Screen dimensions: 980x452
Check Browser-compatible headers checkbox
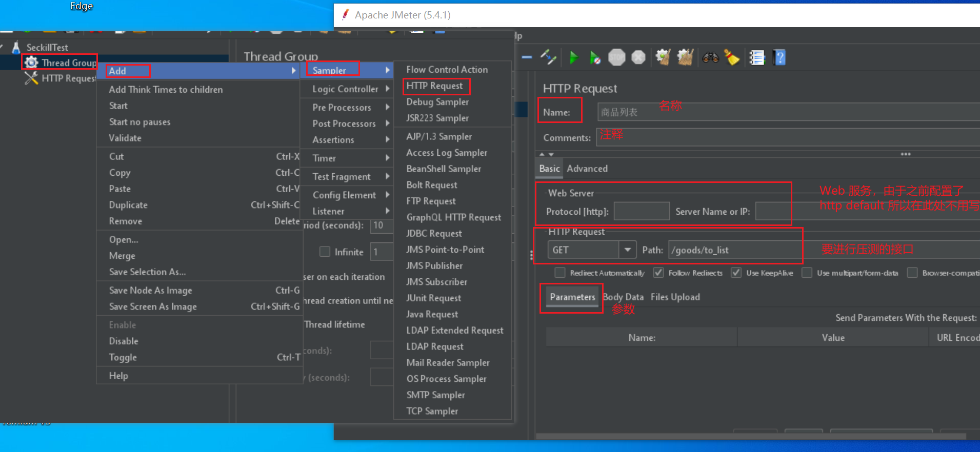[912, 273]
